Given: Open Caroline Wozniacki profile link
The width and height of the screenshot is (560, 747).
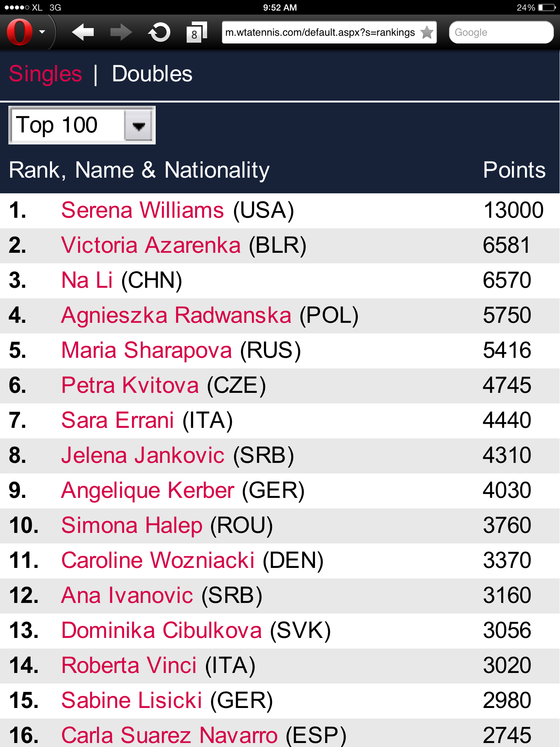Looking at the screenshot, I should click(158, 560).
